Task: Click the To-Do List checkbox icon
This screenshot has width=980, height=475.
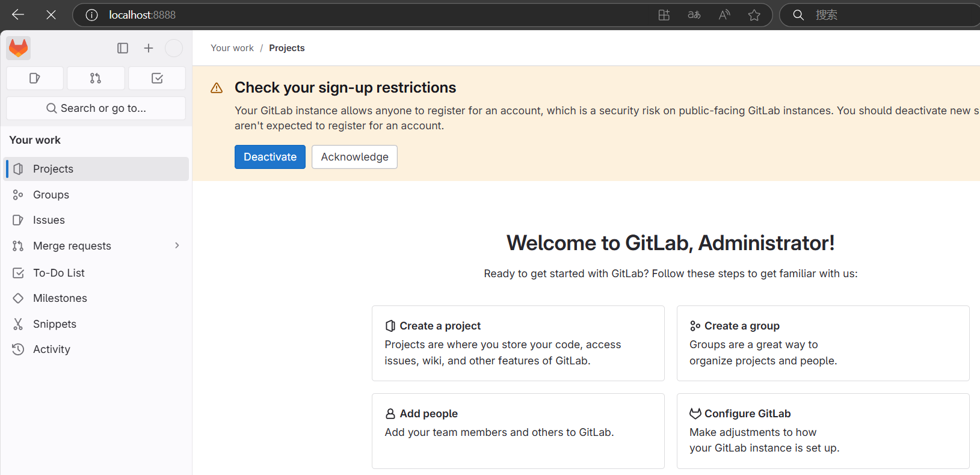Action: (18, 273)
